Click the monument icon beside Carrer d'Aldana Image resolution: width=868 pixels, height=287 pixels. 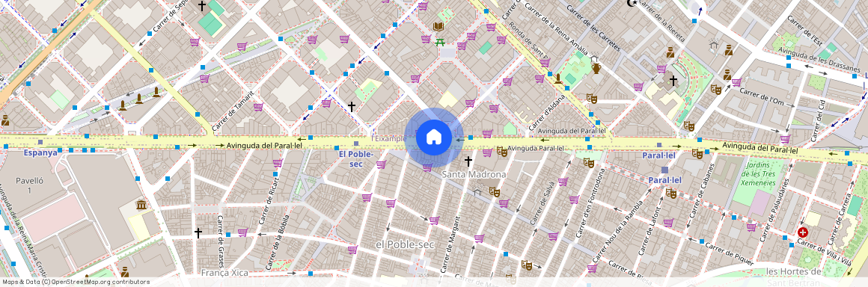coord(558,78)
